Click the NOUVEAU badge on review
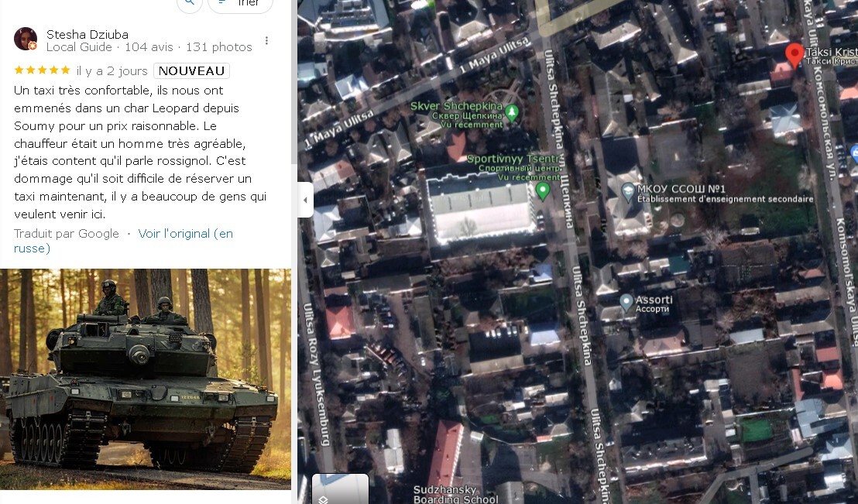The width and height of the screenshot is (858, 504). pos(191,70)
